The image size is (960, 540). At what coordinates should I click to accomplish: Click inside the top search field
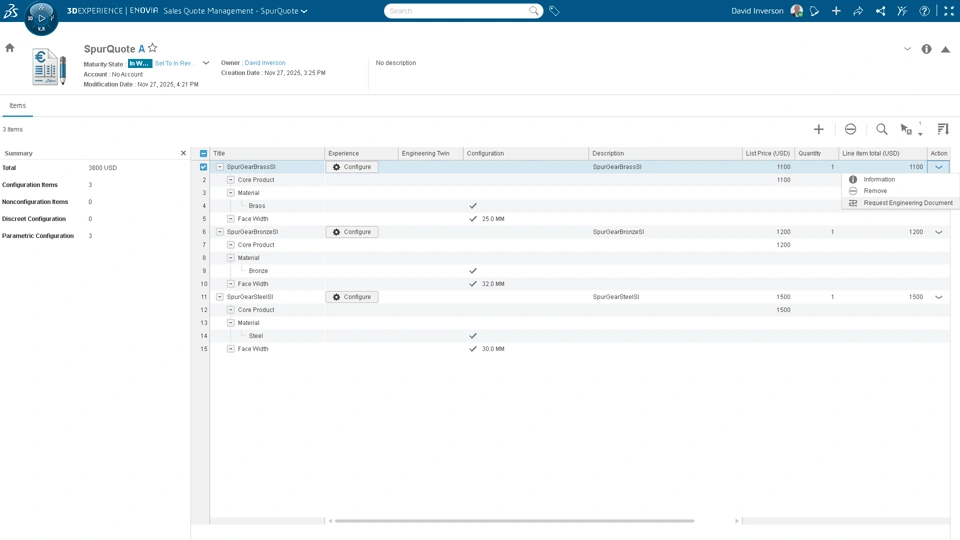click(456, 11)
